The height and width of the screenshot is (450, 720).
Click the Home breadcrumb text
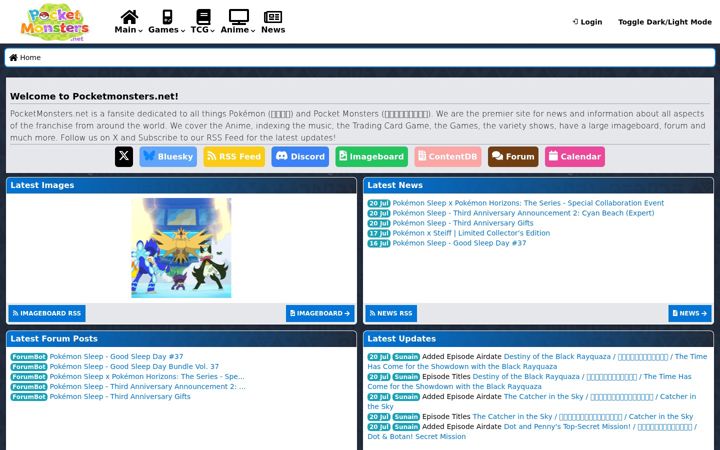(30, 57)
